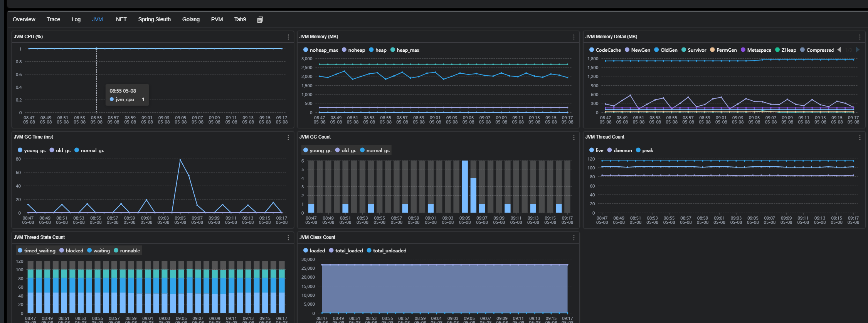Toggle young_gc in JVM GC Time legend
The image size is (868, 323).
(32, 151)
